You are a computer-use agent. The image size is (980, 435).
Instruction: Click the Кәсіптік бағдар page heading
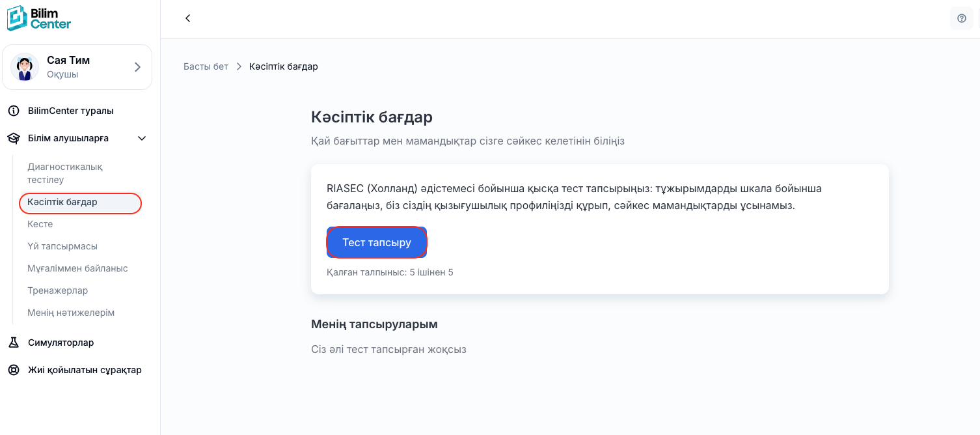(372, 117)
